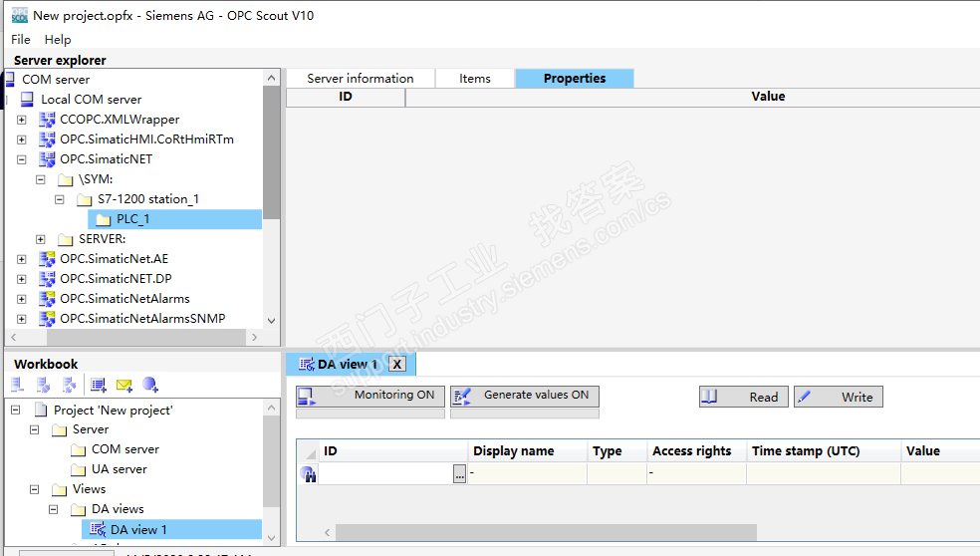Image resolution: width=980 pixels, height=556 pixels.
Task: Collapse the S7-1200 station_1 node
Action: [x=60, y=199]
